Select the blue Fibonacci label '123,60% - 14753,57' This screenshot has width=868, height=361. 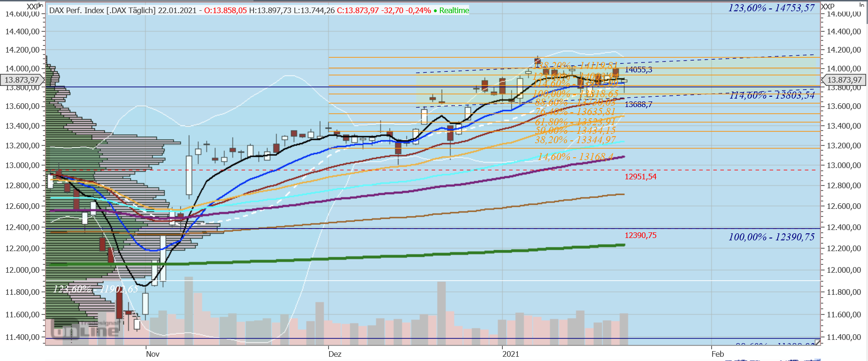point(771,8)
